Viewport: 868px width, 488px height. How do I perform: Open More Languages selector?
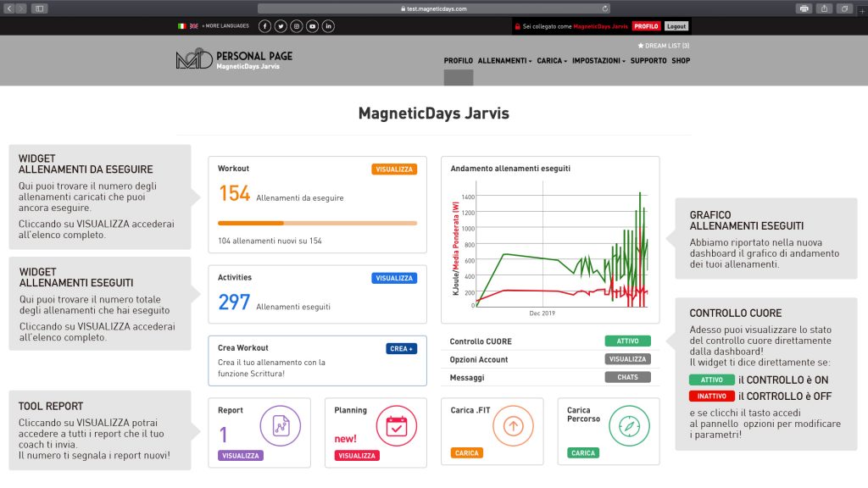pyautogui.click(x=225, y=26)
